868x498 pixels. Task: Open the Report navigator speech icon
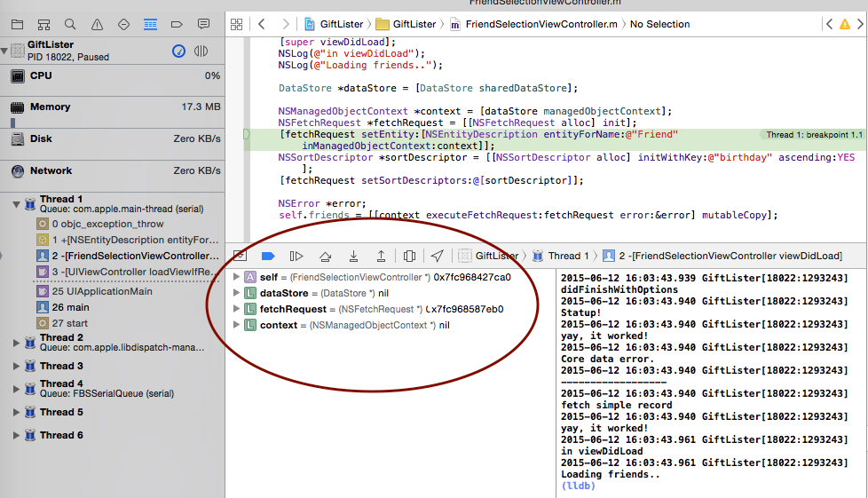(x=204, y=24)
